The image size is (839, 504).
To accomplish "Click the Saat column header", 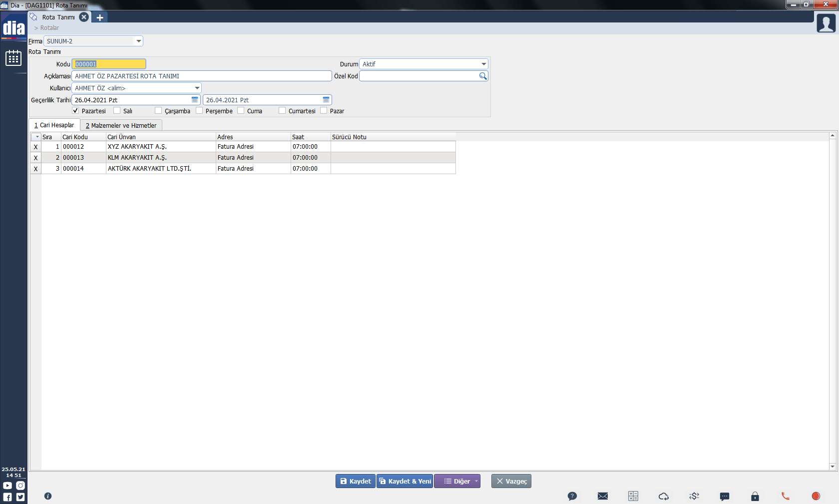I will 311,137.
